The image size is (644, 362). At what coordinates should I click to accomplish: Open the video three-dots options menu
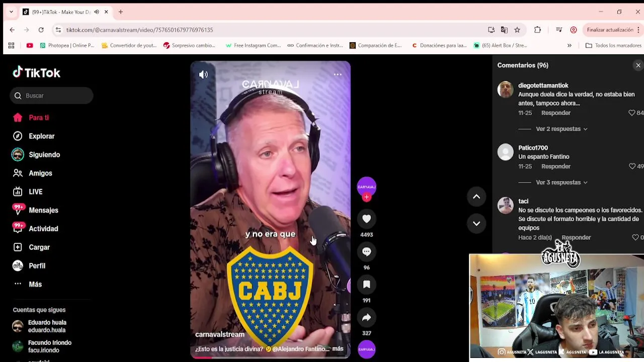(338, 74)
